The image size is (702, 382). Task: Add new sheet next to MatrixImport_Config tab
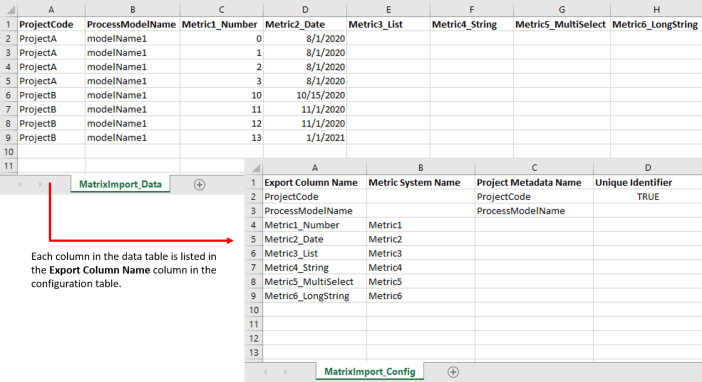(453, 372)
